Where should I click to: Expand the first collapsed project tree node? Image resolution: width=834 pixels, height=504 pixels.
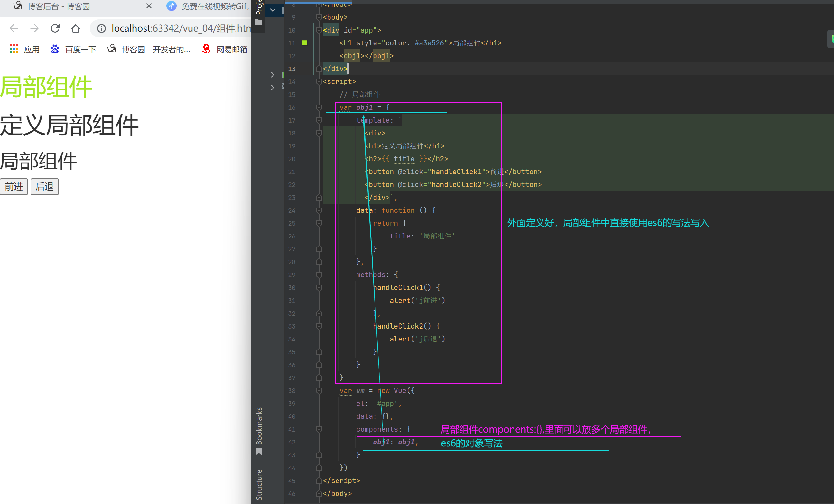click(273, 74)
